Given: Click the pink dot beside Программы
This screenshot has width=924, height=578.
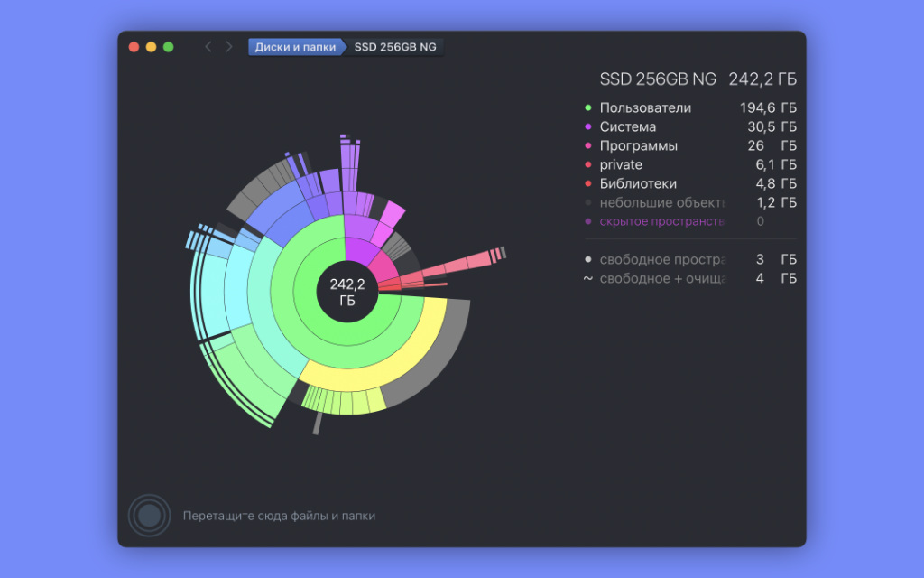Looking at the screenshot, I should pyautogui.click(x=587, y=145).
